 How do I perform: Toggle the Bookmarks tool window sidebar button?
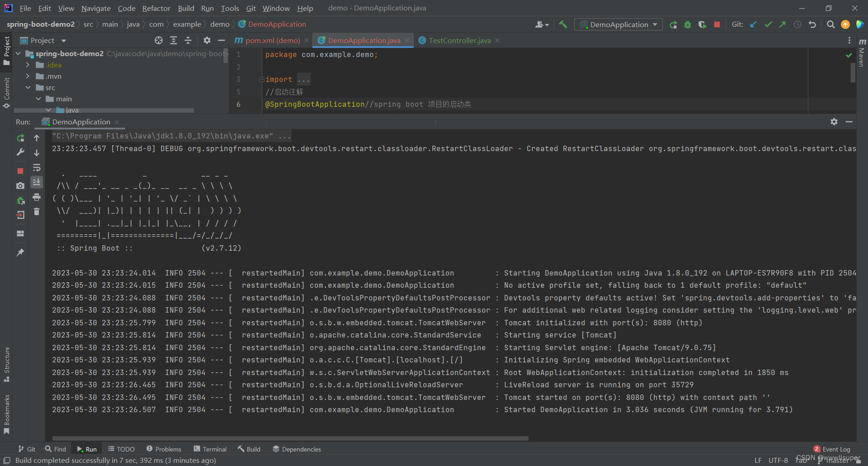(6, 414)
